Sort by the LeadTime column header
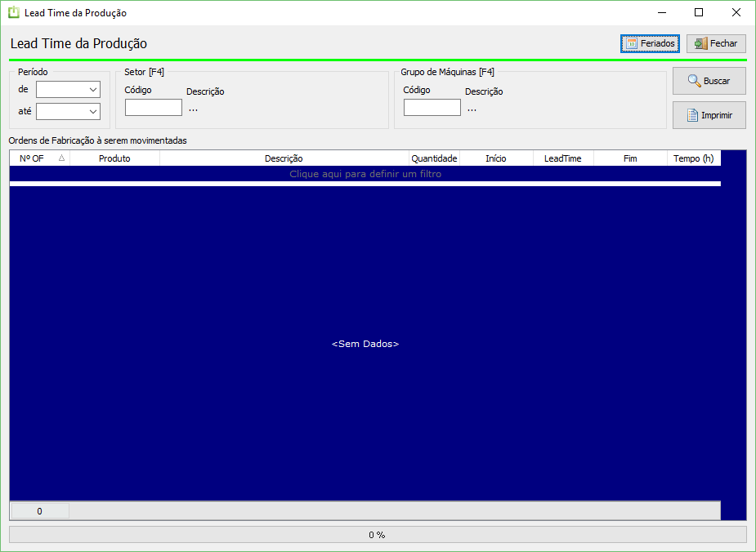Screen dimensions: 756x552 pyautogui.click(x=562, y=158)
